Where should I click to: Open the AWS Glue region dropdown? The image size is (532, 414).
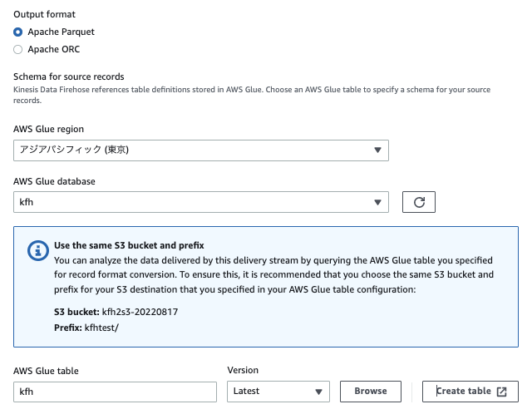pyautogui.click(x=201, y=150)
